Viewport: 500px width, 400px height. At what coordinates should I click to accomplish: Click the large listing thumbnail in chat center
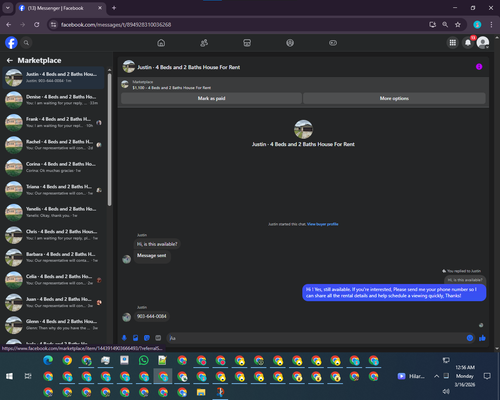tap(303, 129)
